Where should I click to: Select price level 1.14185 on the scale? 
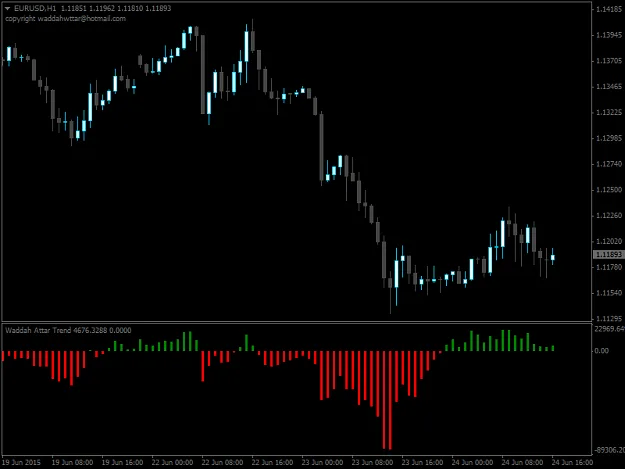click(x=609, y=10)
